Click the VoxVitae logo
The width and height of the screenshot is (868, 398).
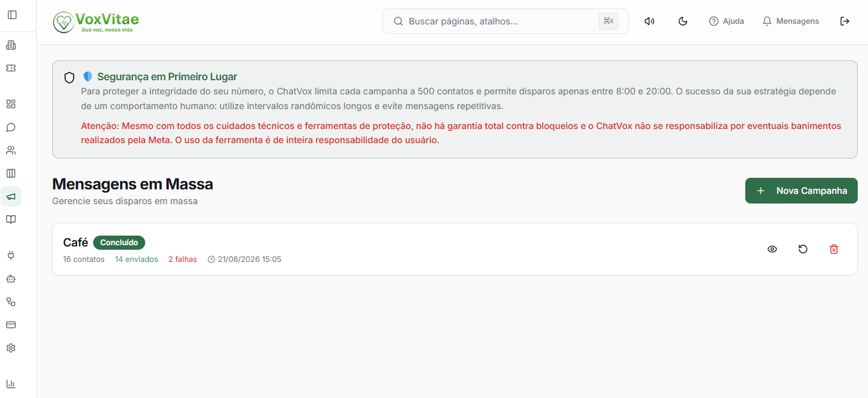pyautogui.click(x=96, y=22)
